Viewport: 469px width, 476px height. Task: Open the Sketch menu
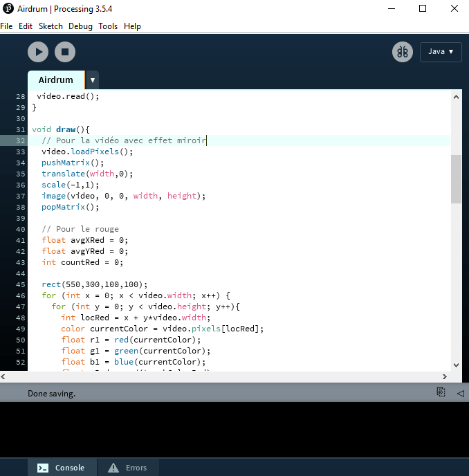[50, 26]
